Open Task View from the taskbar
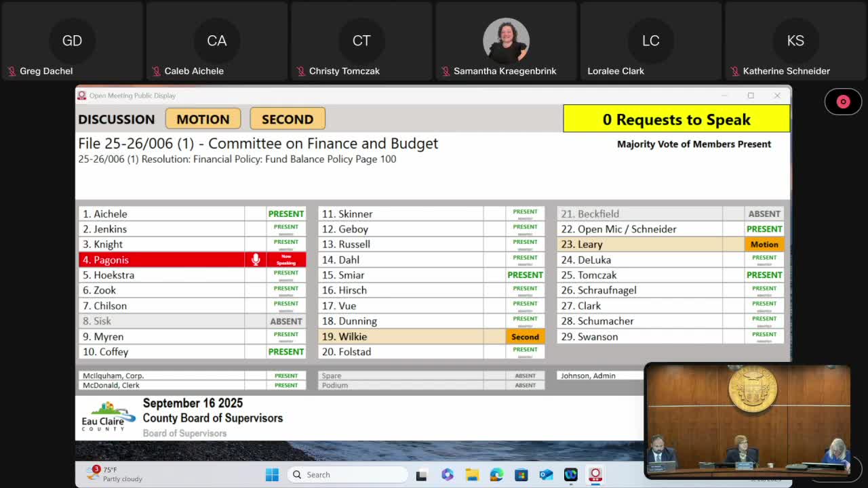 [421, 474]
